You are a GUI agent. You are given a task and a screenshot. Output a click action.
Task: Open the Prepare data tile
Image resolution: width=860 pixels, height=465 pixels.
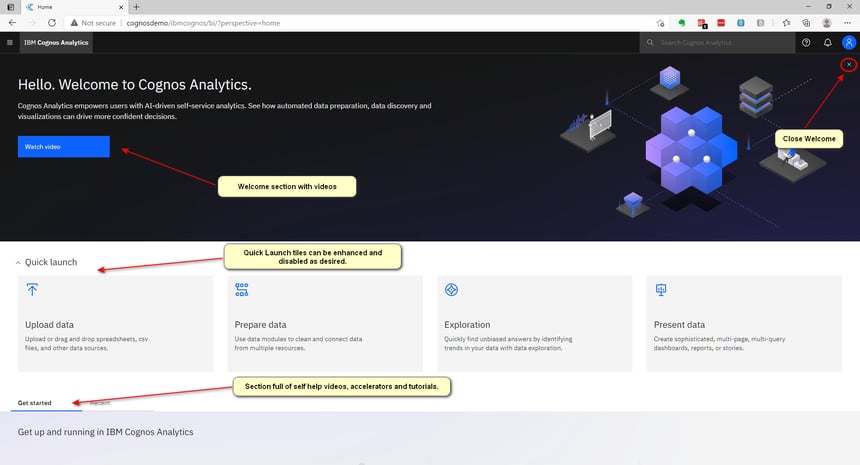pos(325,324)
